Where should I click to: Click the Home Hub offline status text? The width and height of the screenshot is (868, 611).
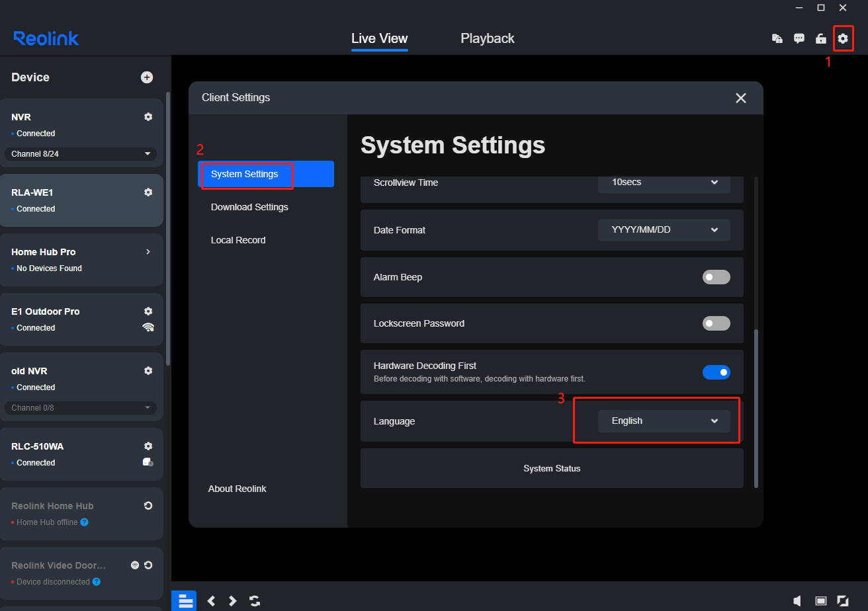tap(47, 522)
